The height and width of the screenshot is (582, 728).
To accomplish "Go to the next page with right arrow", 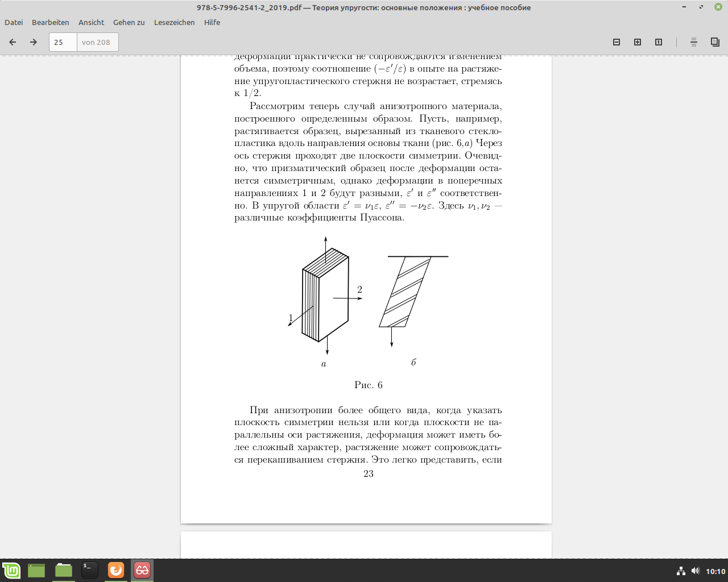I will (x=34, y=42).
